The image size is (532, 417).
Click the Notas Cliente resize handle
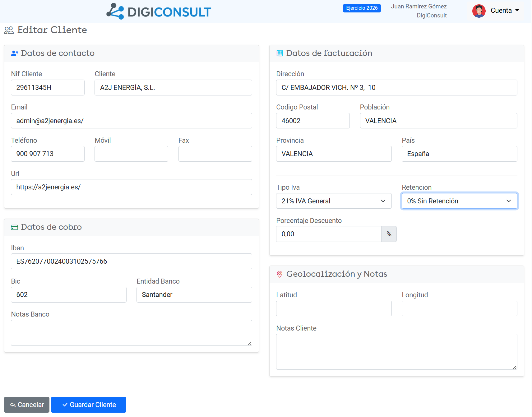coord(515,367)
